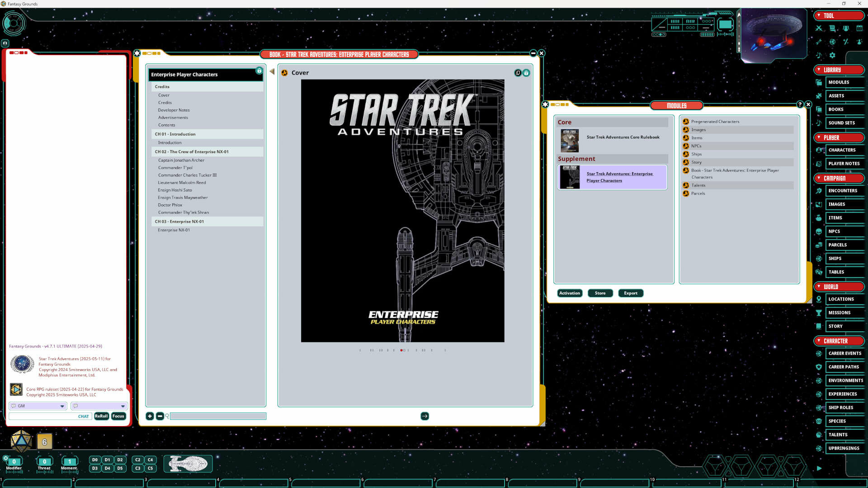Click the info icon on Enterprise Player Characters header
868x488 pixels.
(x=259, y=71)
